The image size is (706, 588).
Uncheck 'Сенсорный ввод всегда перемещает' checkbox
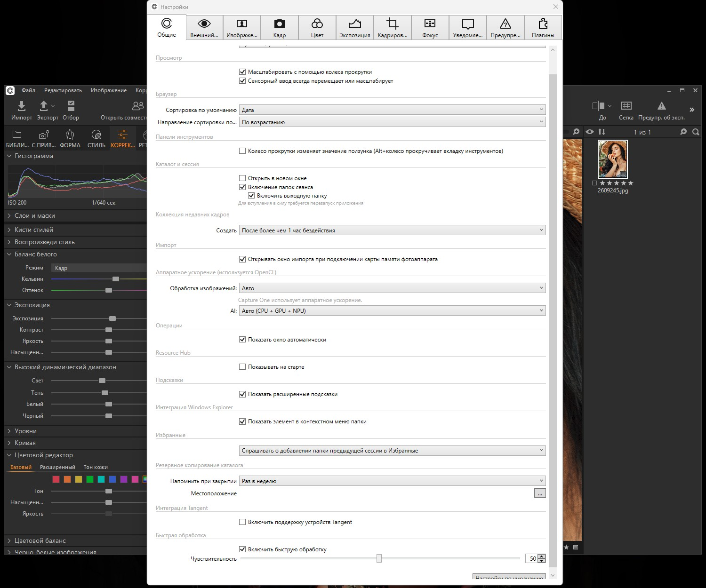click(x=242, y=81)
